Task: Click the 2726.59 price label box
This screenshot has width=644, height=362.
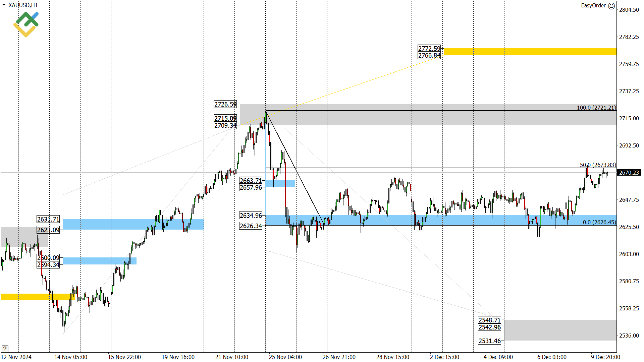Action: (x=225, y=104)
